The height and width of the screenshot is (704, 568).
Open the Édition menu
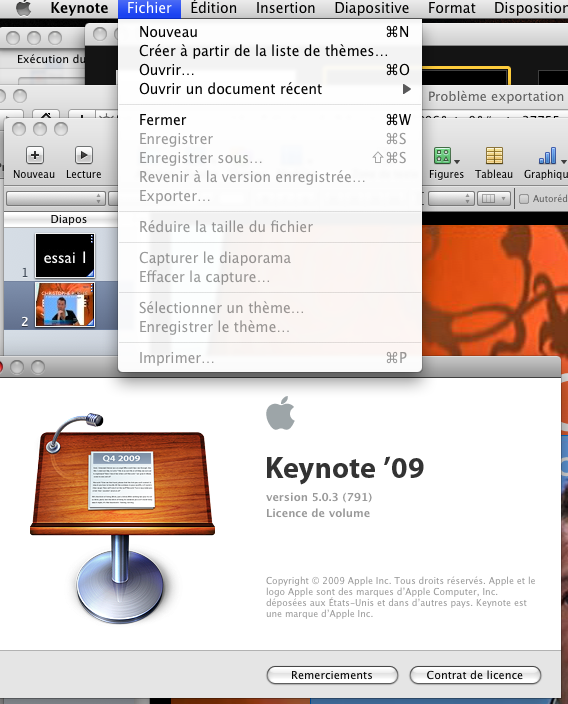pyautogui.click(x=214, y=8)
